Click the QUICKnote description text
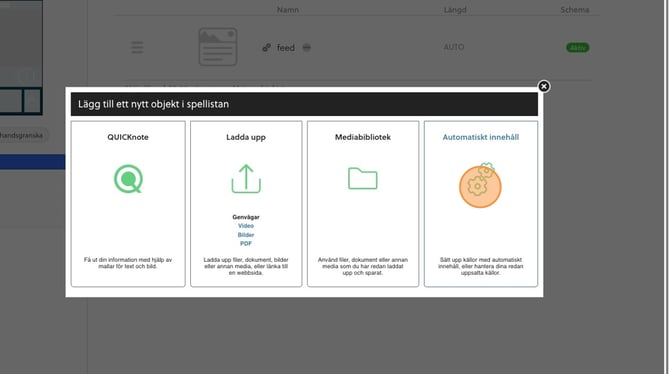 pyautogui.click(x=128, y=263)
